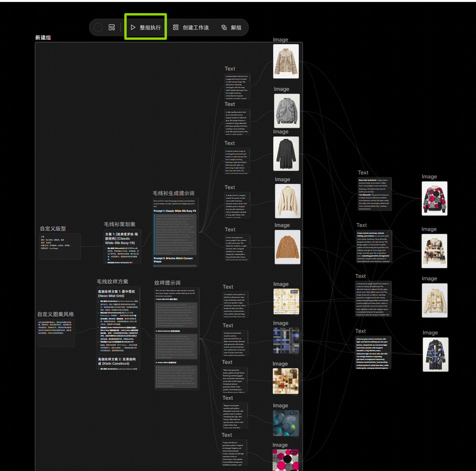Screen dimensions: 476x471
Task: Select the 新建组 group title
Action: click(43, 38)
